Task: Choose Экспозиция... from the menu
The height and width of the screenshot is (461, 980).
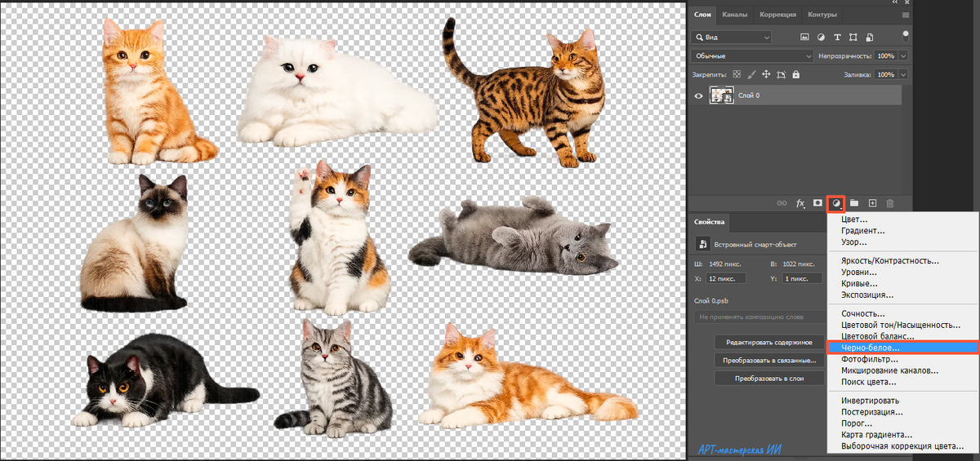Action: point(902,295)
